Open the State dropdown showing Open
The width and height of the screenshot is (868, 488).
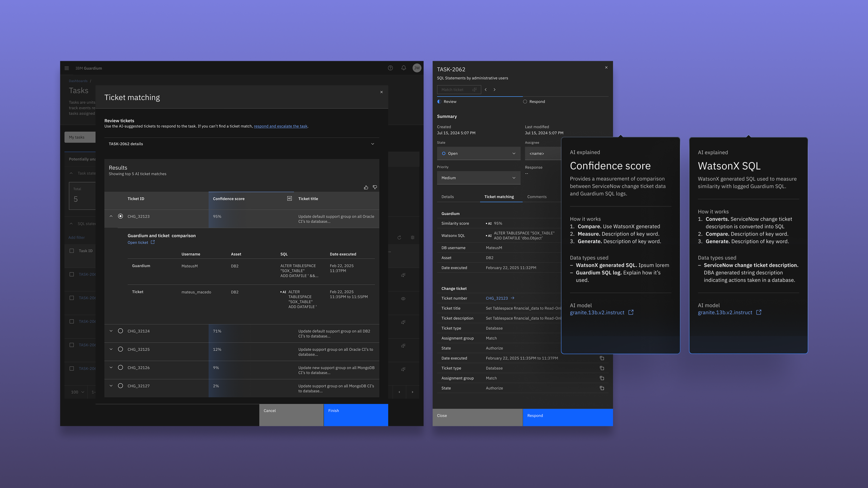(x=479, y=154)
